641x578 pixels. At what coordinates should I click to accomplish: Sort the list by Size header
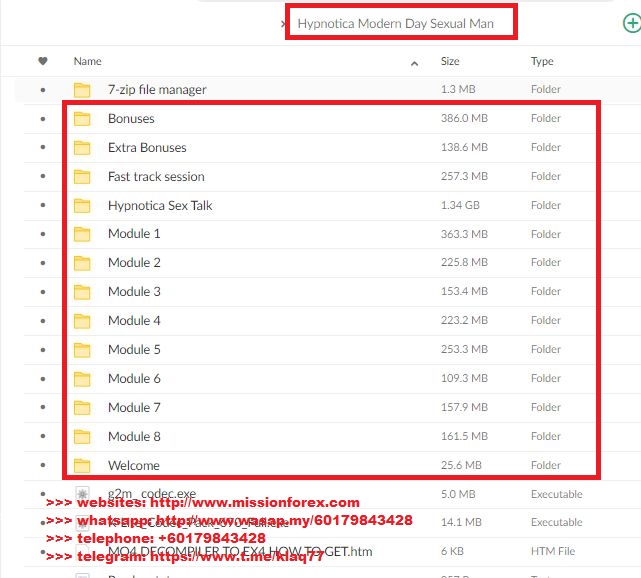point(450,61)
